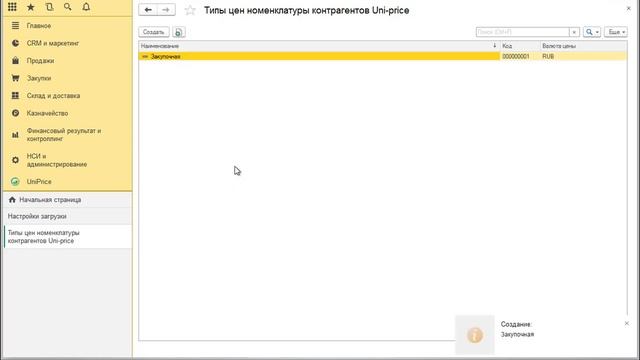Open global search magnifier icon
640x360 pixels.
pos(68,7)
